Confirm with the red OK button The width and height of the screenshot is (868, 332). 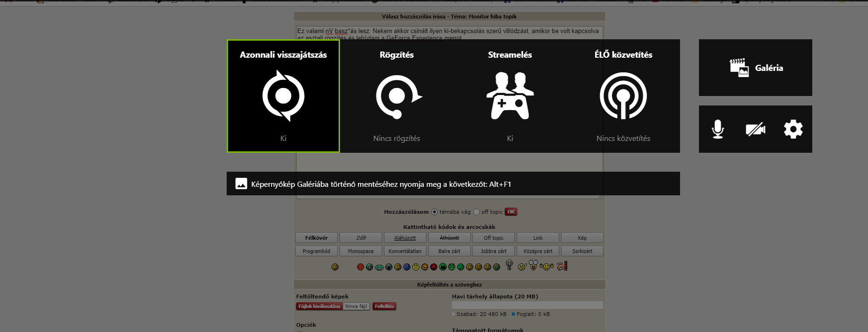click(x=511, y=212)
